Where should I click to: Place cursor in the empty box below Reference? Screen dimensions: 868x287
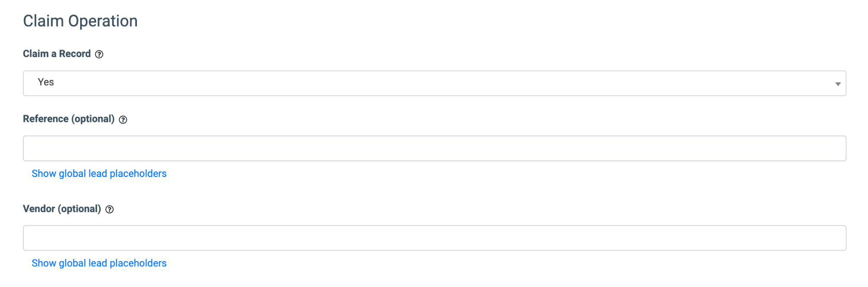point(434,148)
